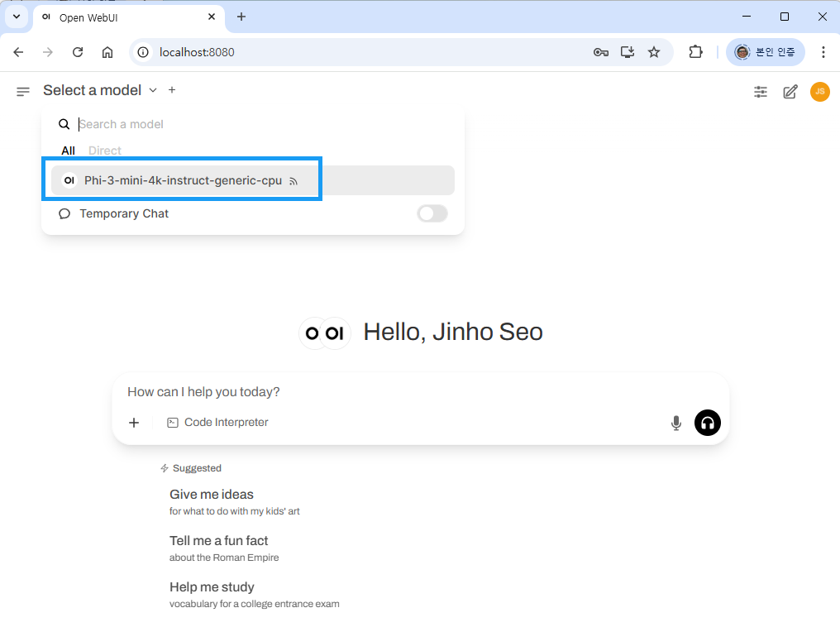The image size is (840, 627).
Task: Open Chrome's three-dot menu
Action: coord(823,52)
